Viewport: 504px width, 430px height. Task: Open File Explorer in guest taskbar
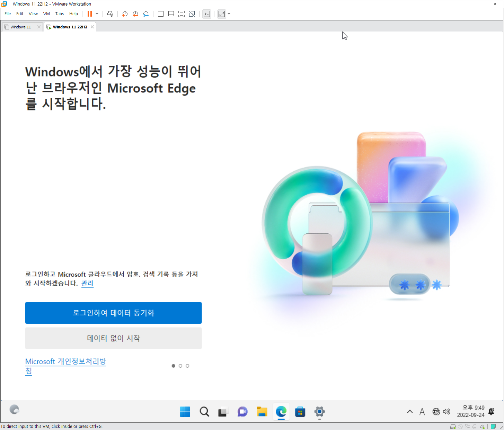(262, 412)
